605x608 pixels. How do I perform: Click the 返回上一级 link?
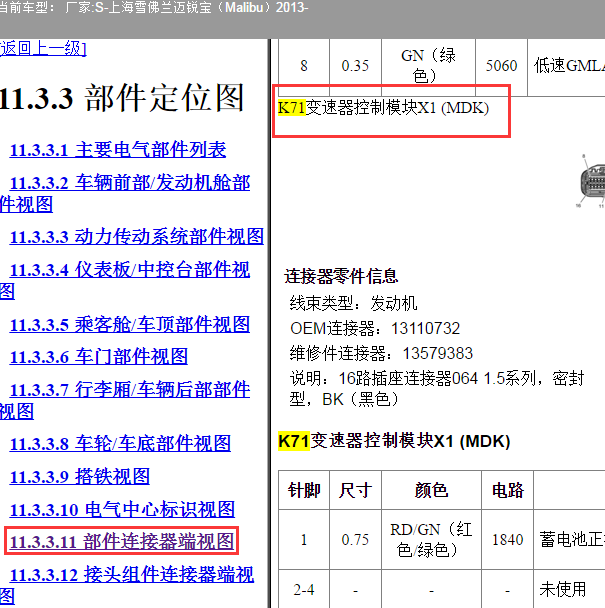(43, 48)
